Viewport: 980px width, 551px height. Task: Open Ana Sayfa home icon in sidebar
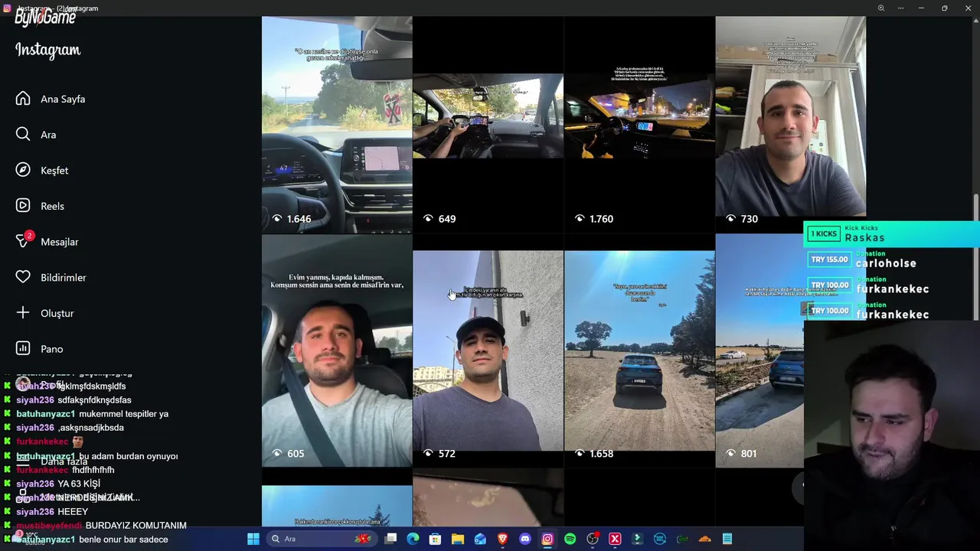(x=23, y=99)
